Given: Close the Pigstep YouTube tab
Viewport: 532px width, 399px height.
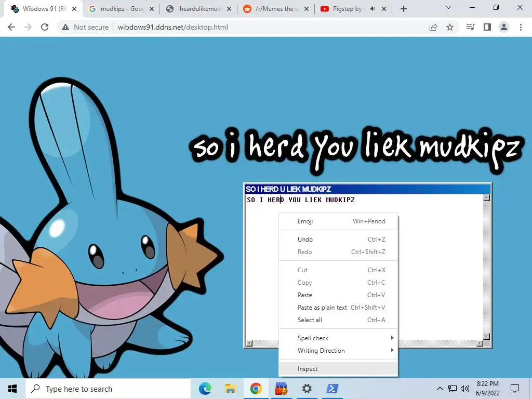Looking at the screenshot, I should pos(384,9).
